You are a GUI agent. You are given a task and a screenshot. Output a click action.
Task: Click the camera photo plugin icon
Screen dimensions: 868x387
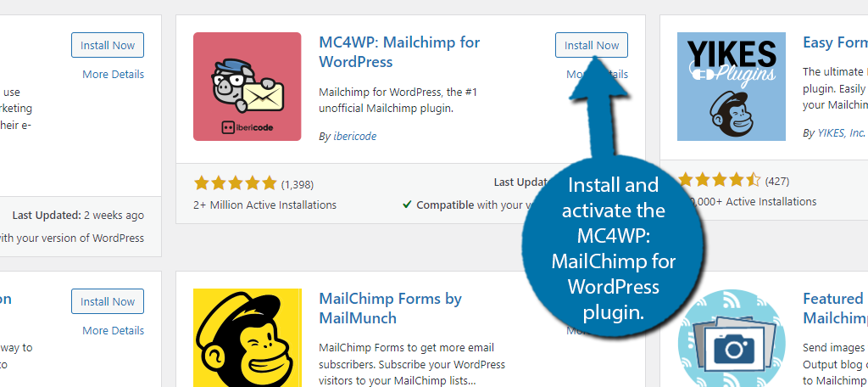732,338
